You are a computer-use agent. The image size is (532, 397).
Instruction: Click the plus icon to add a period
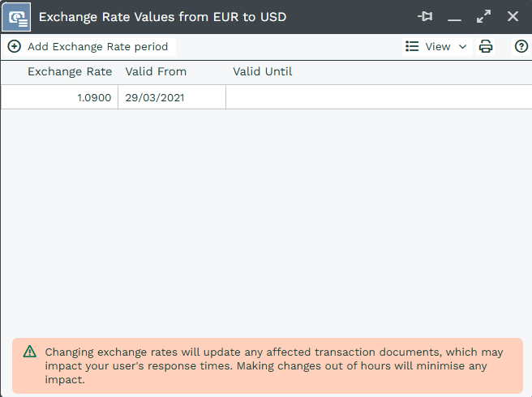point(15,47)
